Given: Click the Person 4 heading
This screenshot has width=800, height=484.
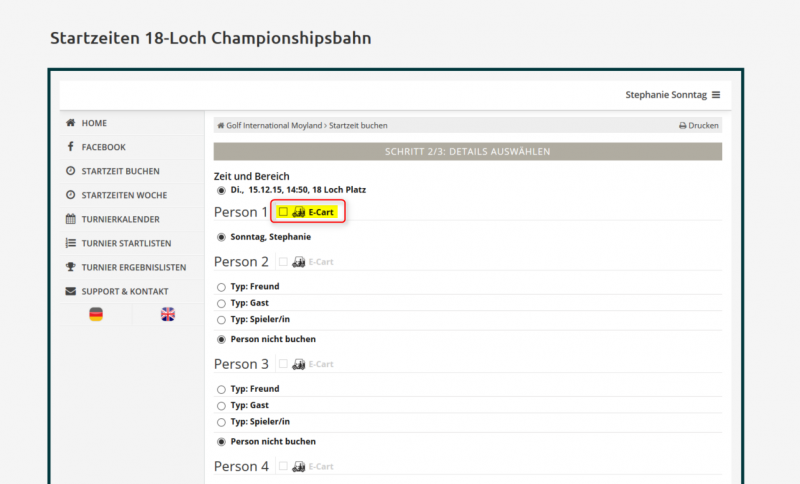Looking at the screenshot, I should point(241,466).
